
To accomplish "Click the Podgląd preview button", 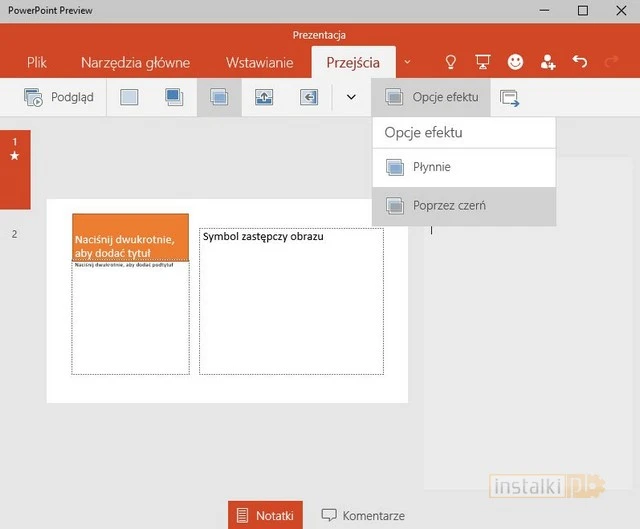I will tap(58, 97).
